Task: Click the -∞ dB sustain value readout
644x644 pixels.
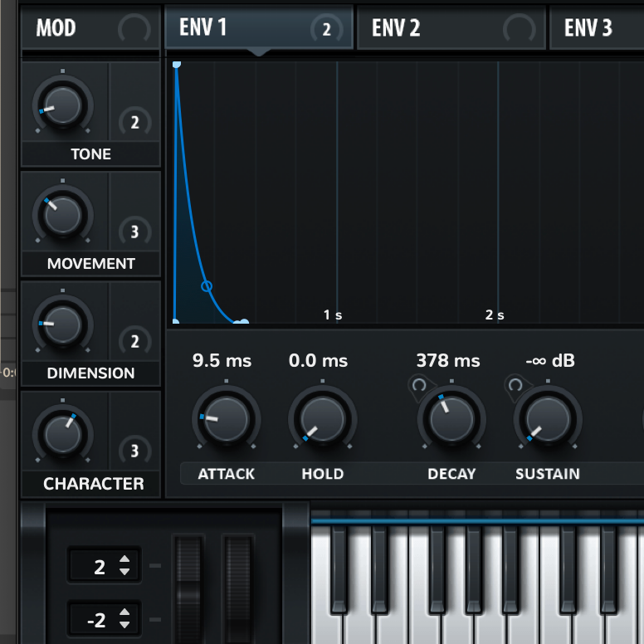Action: tap(549, 361)
